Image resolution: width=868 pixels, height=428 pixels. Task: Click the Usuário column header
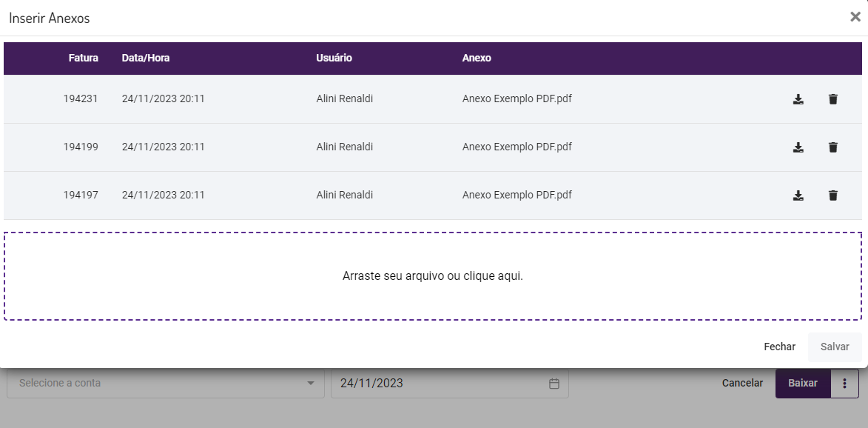(x=334, y=58)
